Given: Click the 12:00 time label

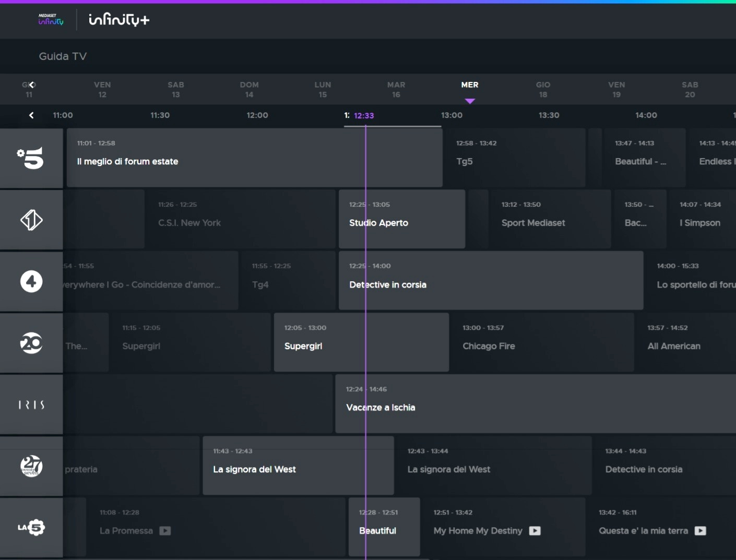Looking at the screenshot, I should (257, 115).
